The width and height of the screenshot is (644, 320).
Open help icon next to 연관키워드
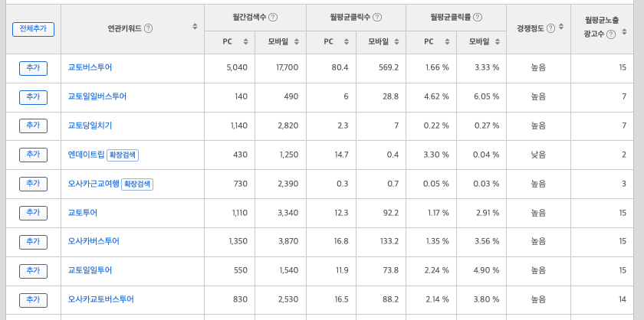(x=148, y=28)
